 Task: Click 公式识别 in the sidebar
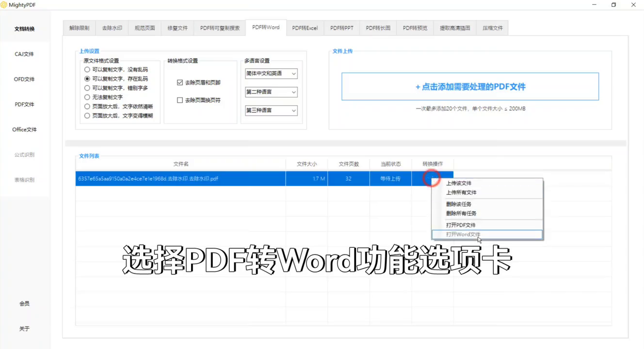(x=24, y=155)
